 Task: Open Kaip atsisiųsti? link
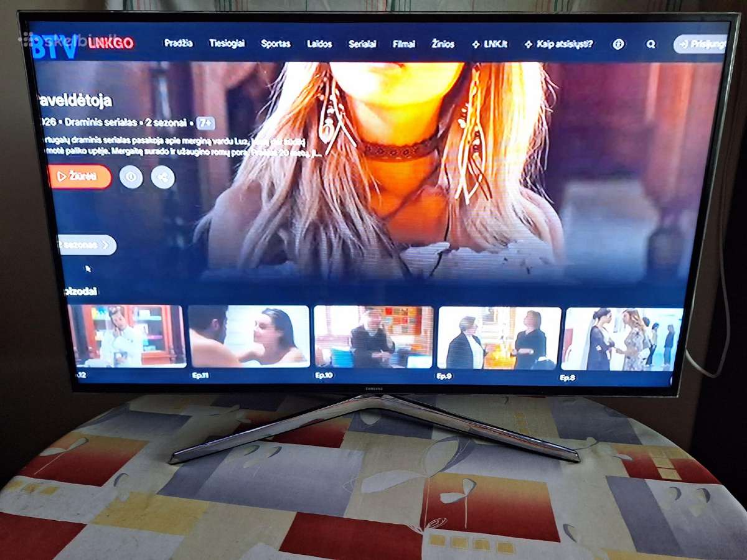(x=558, y=44)
